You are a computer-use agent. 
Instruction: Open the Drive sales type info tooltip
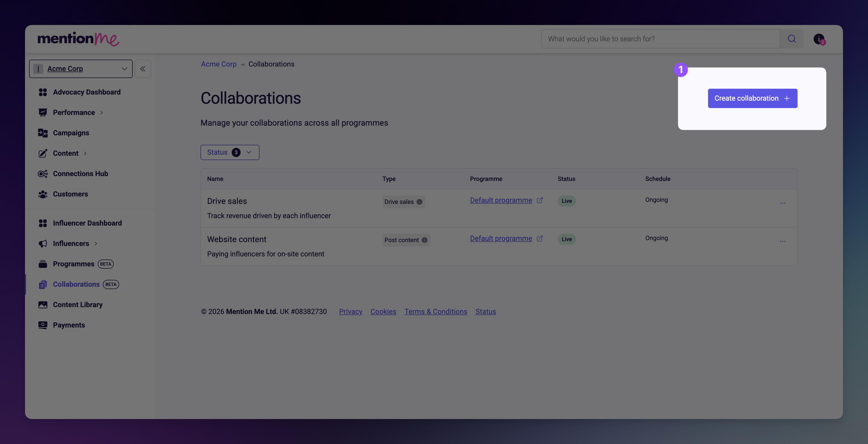click(x=419, y=202)
